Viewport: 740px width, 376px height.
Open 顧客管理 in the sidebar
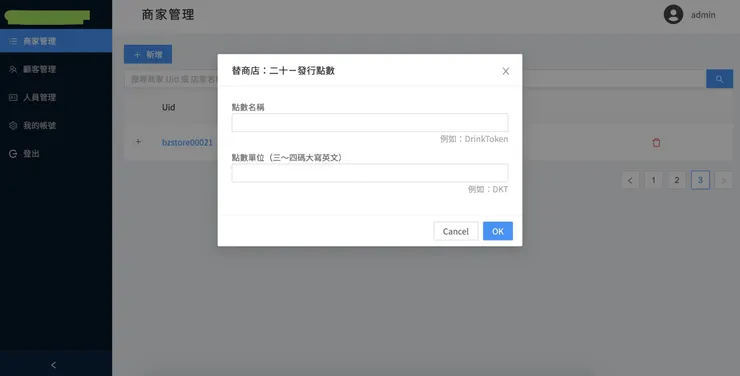(x=56, y=69)
